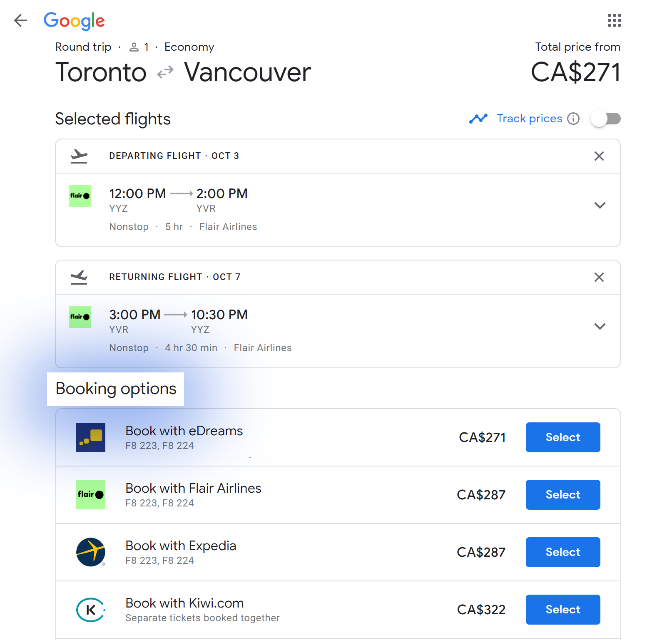
Task: Remove the returning flight with the X icon
Action: click(599, 277)
